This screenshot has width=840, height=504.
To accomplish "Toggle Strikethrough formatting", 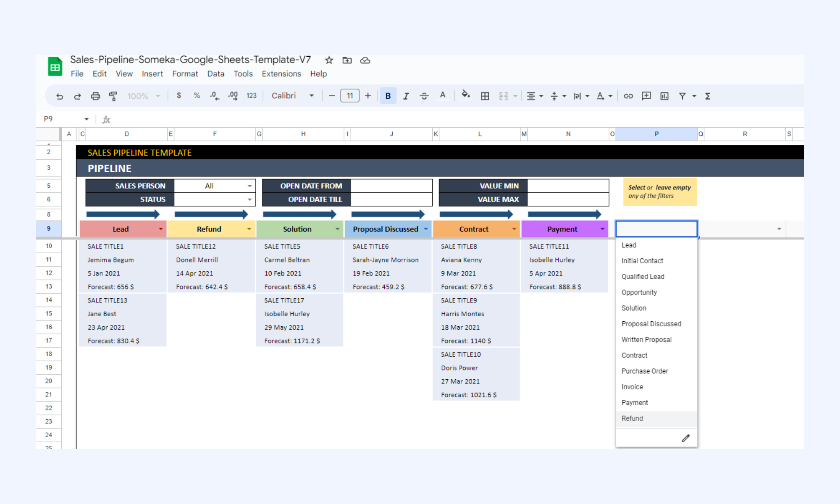I will [424, 96].
